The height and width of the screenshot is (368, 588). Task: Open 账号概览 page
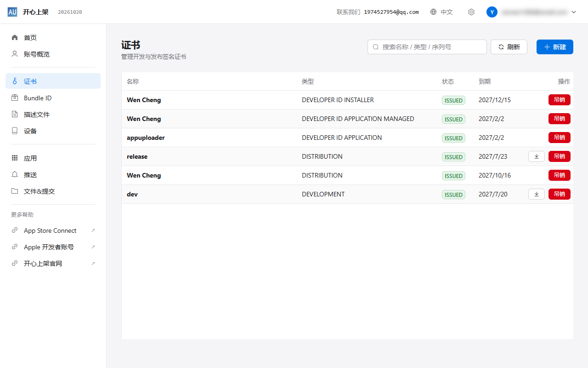point(53,54)
